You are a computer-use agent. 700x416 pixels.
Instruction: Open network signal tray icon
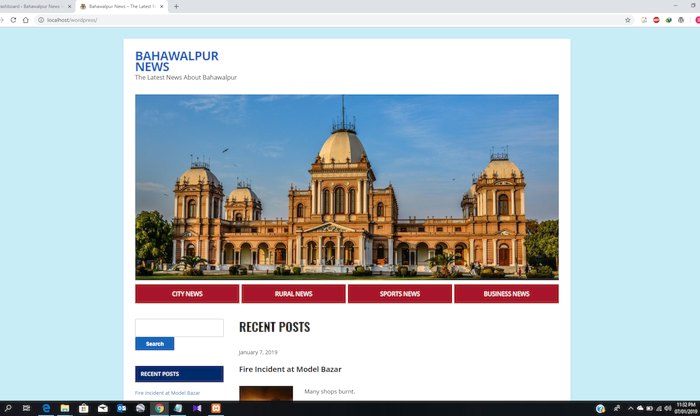pos(659,408)
